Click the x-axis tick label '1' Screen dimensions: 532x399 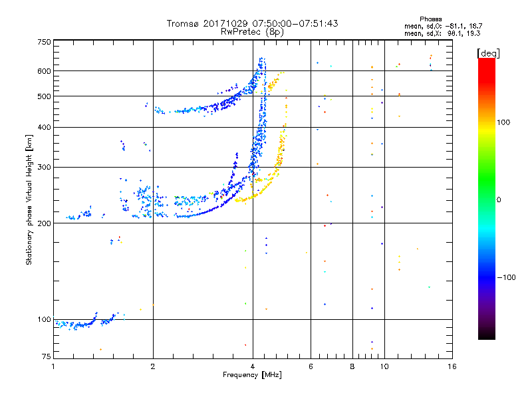53,366
